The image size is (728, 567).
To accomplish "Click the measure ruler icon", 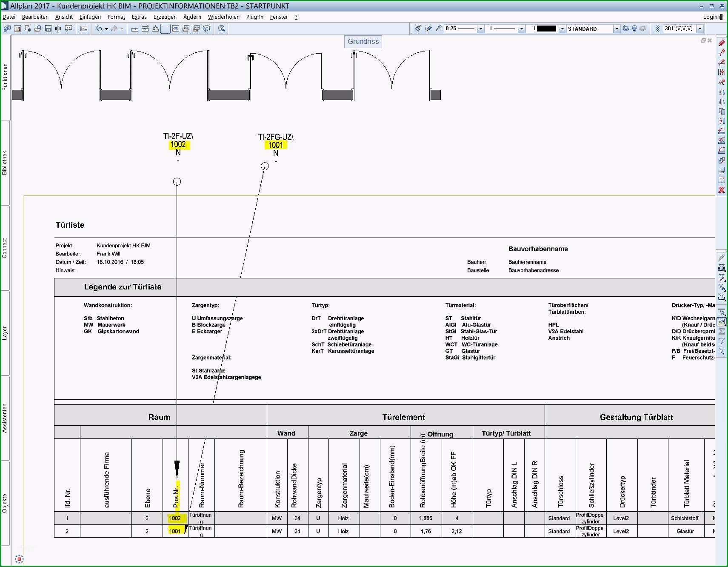I will click(135, 29).
